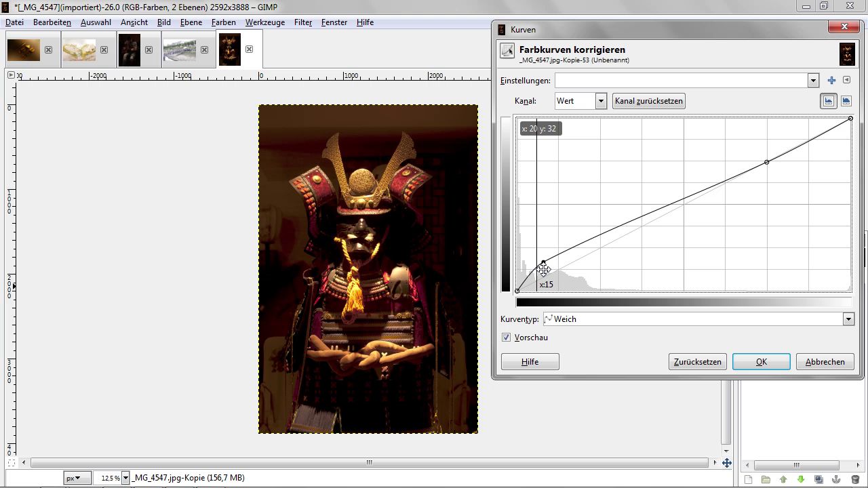
Task: Confirm the curves dialog with OK
Action: coord(761,362)
